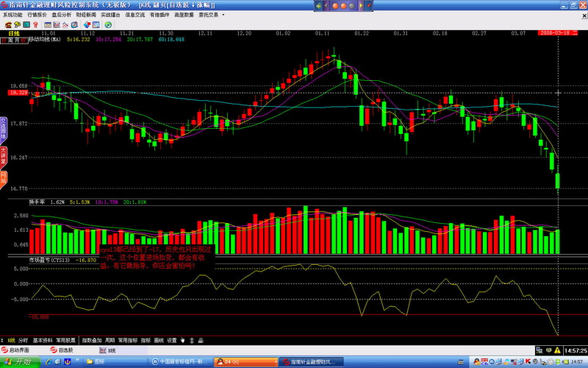Click the speaker icon in floating widget
Image resolution: width=588 pixels, height=368 pixels.
click(319, 5)
